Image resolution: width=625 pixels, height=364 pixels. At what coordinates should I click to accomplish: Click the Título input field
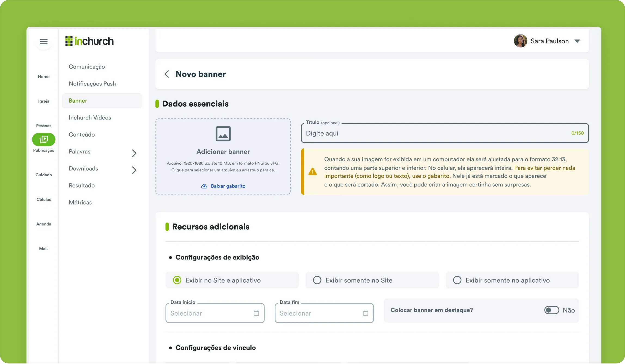445,133
